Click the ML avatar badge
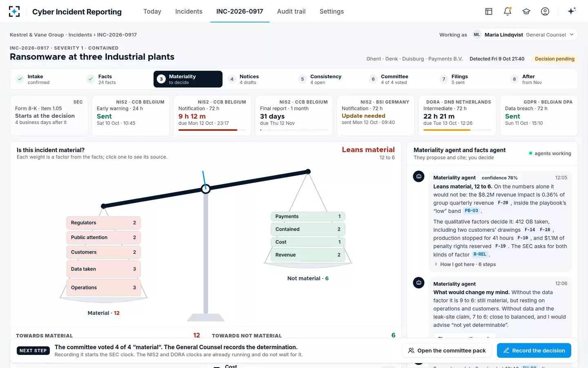The width and height of the screenshot is (588, 368). [477, 35]
